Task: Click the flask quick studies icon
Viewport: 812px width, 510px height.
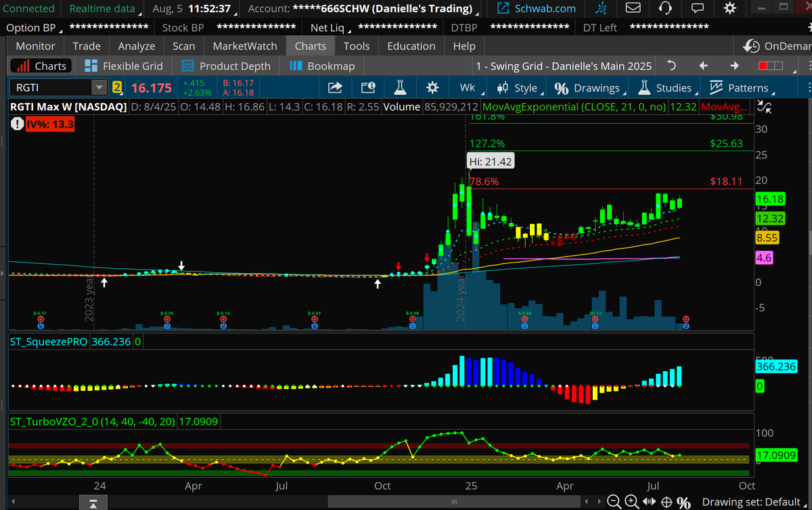Action: click(x=400, y=87)
